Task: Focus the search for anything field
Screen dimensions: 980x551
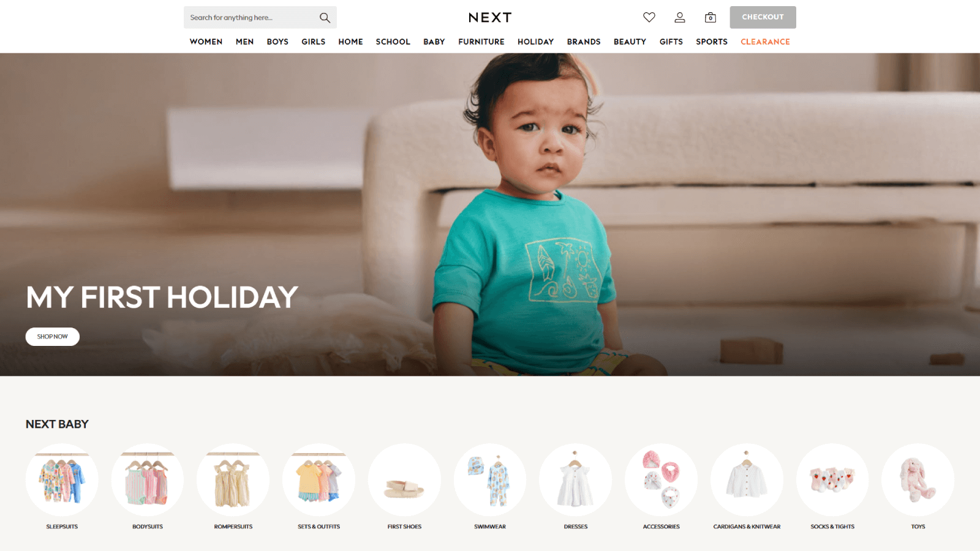Action: [x=251, y=18]
